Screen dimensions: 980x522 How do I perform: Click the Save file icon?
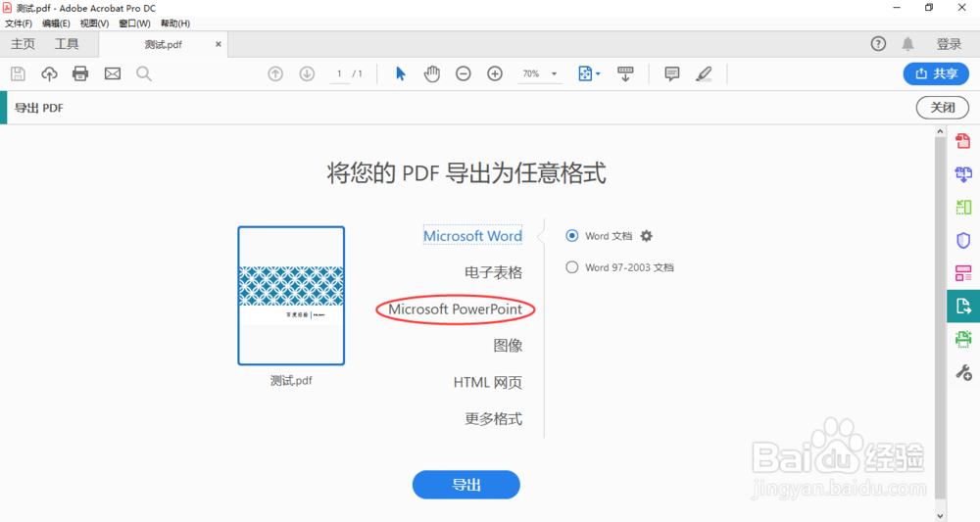(x=18, y=73)
